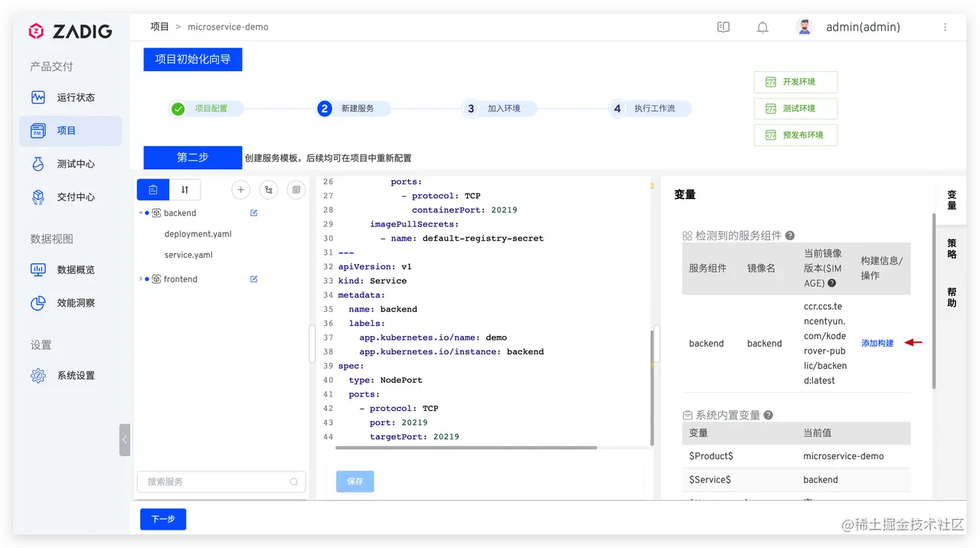This screenshot has width=980, height=548.
Task: Click the editor line 33 'kind: Service'
Action: tap(372, 281)
